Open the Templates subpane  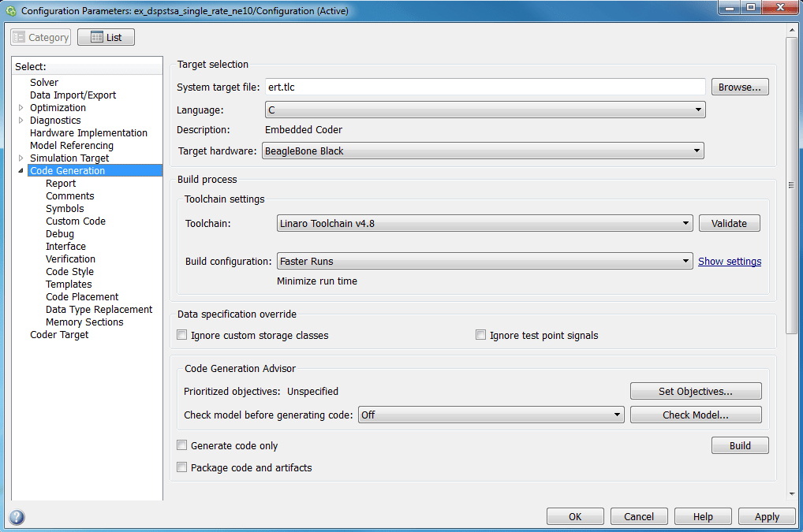click(69, 285)
